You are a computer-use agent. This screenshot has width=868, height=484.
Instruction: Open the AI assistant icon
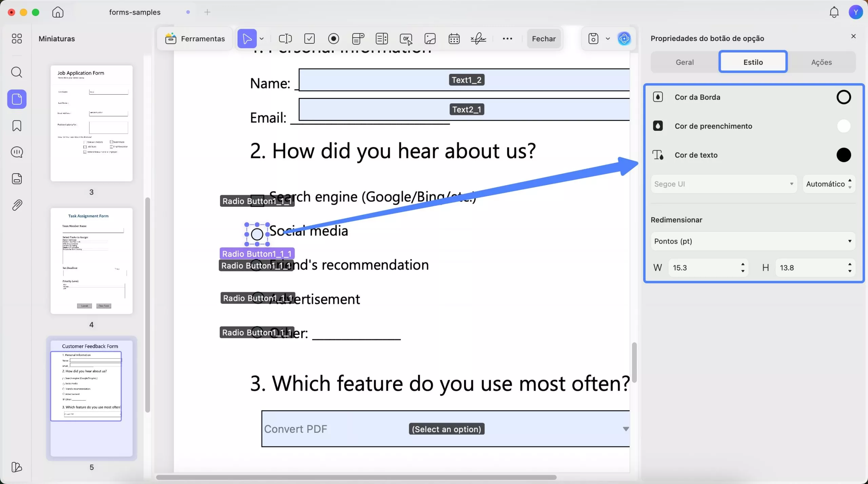[x=624, y=39]
